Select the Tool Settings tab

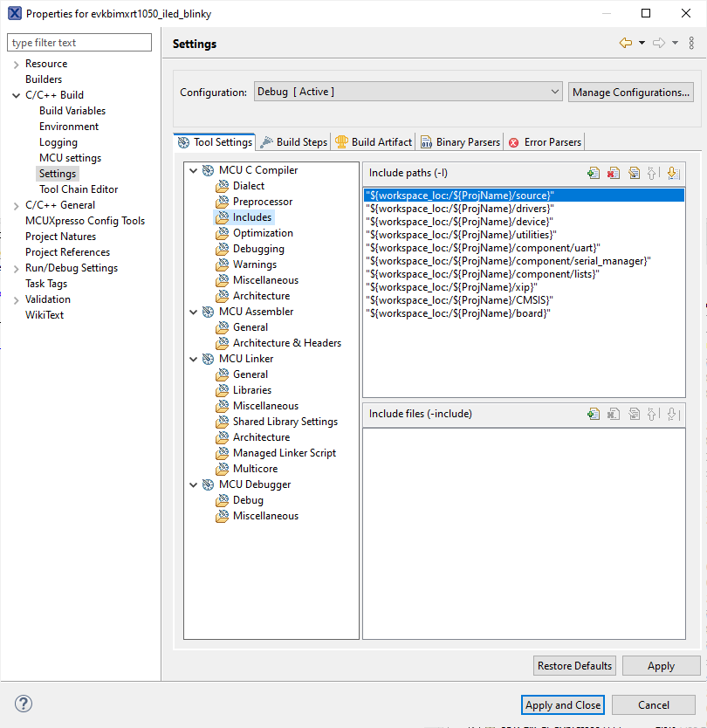click(215, 142)
